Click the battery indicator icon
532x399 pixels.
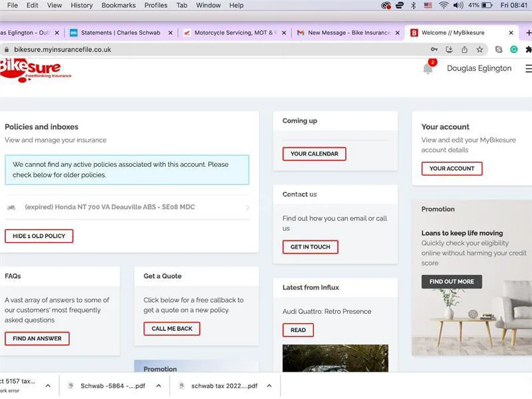tap(487, 5)
